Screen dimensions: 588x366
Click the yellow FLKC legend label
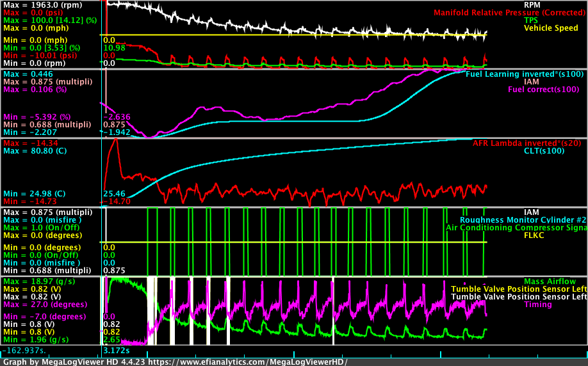point(533,235)
